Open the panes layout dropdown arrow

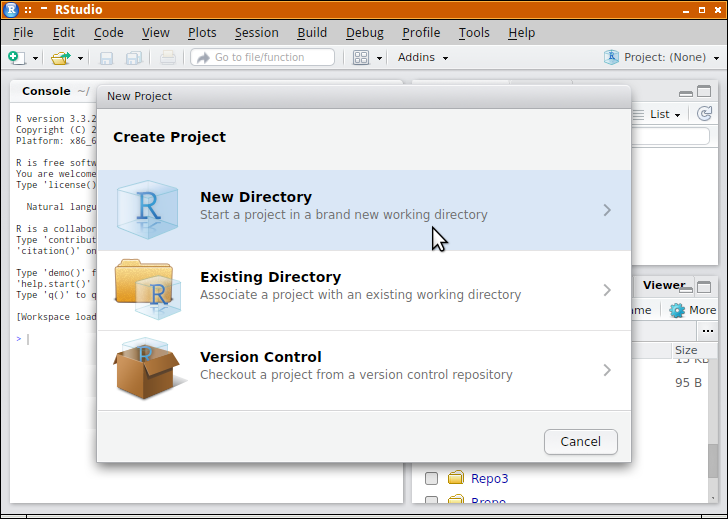pos(379,58)
